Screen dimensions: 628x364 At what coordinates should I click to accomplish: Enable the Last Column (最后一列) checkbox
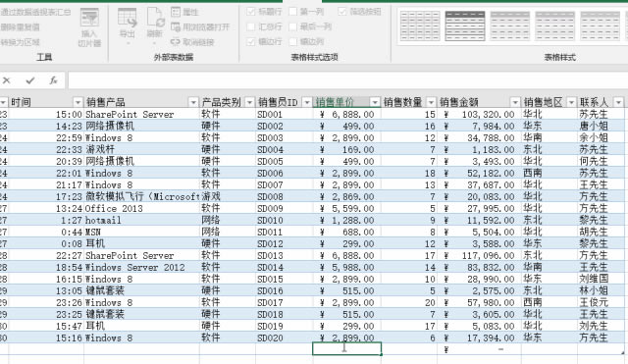pos(293,26)
